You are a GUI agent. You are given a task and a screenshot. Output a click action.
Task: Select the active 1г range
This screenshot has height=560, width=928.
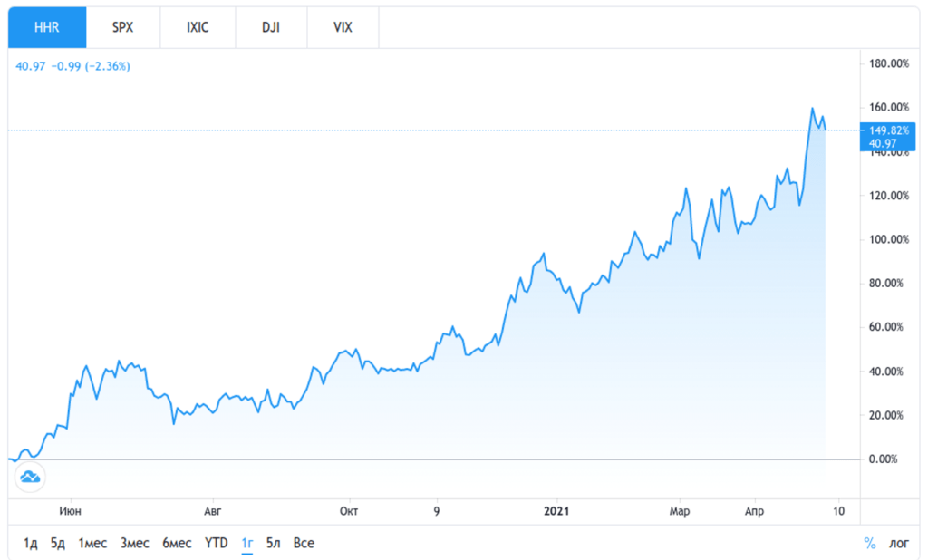[246, 543]
